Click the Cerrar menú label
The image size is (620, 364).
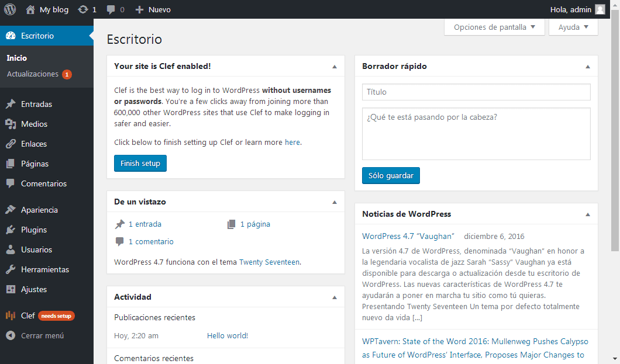pos(42,335)
